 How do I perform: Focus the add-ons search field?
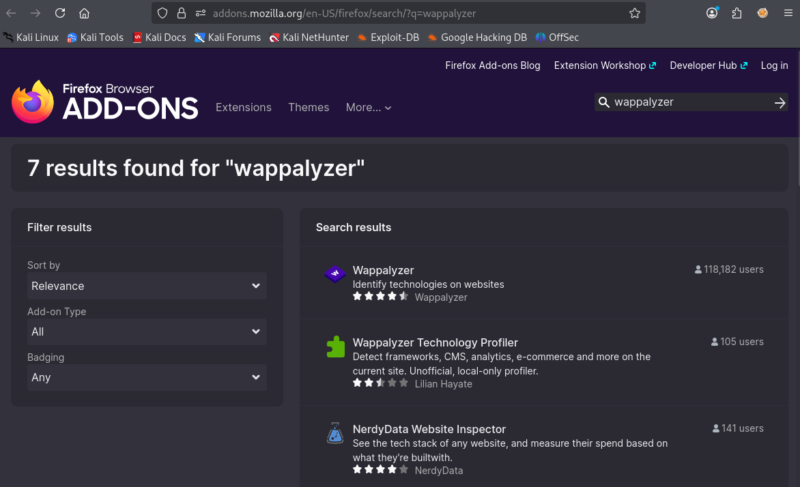691,102
